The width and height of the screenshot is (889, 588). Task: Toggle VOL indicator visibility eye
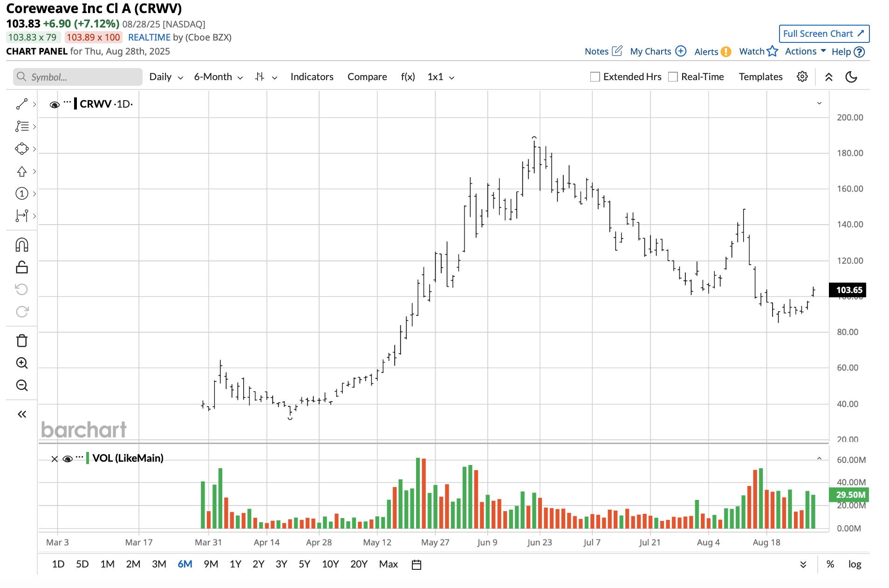68,459
